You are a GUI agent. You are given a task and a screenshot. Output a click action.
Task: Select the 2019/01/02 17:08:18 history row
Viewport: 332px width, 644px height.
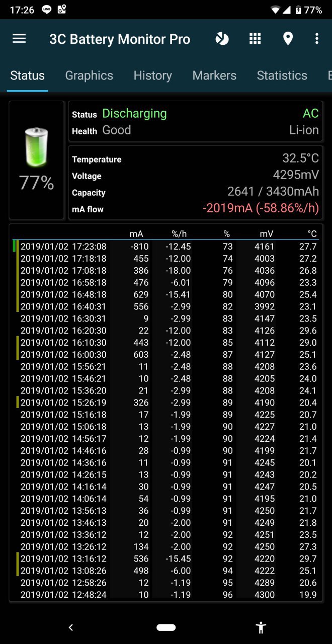166,270
